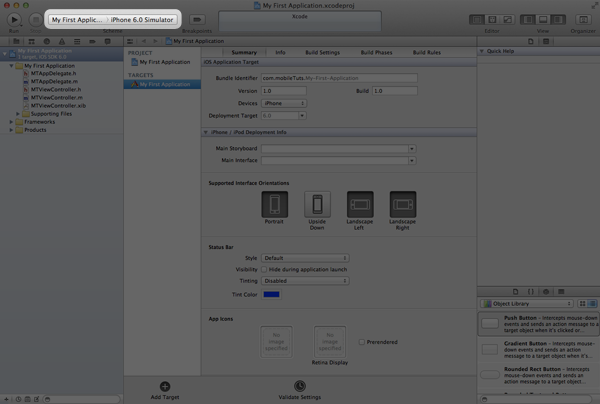Click the Version text field
This screenshot has width=600, height=404.
284,91
